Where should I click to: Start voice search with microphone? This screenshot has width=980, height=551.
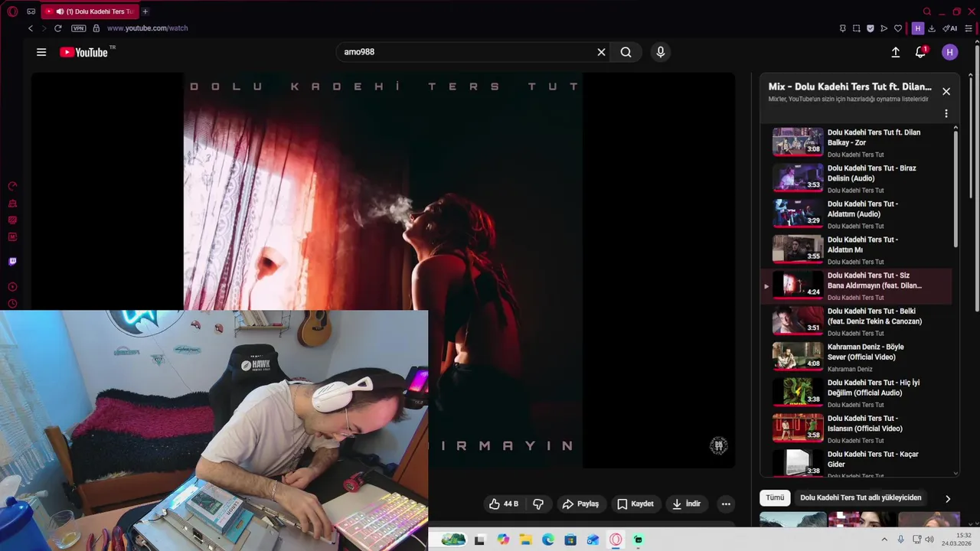coord(661,52)
